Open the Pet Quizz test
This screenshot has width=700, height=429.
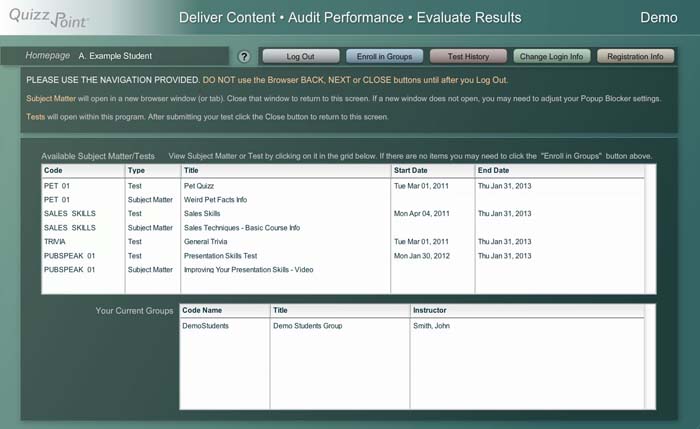coord(199,186)
